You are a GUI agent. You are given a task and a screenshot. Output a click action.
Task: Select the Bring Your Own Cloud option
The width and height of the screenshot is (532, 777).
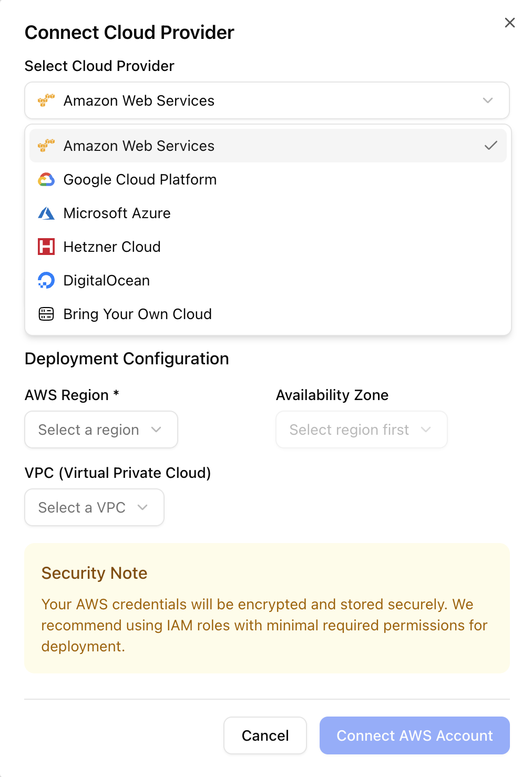point(137,314)
